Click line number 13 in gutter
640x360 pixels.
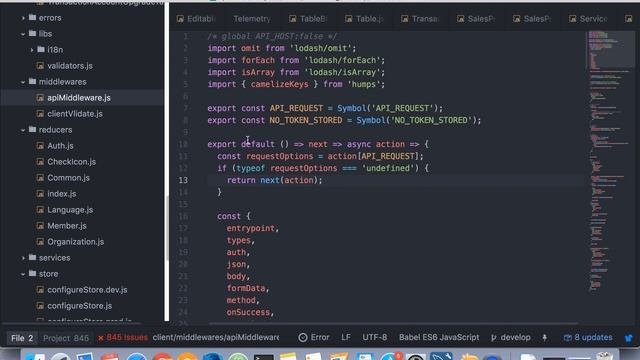point(183,180)
